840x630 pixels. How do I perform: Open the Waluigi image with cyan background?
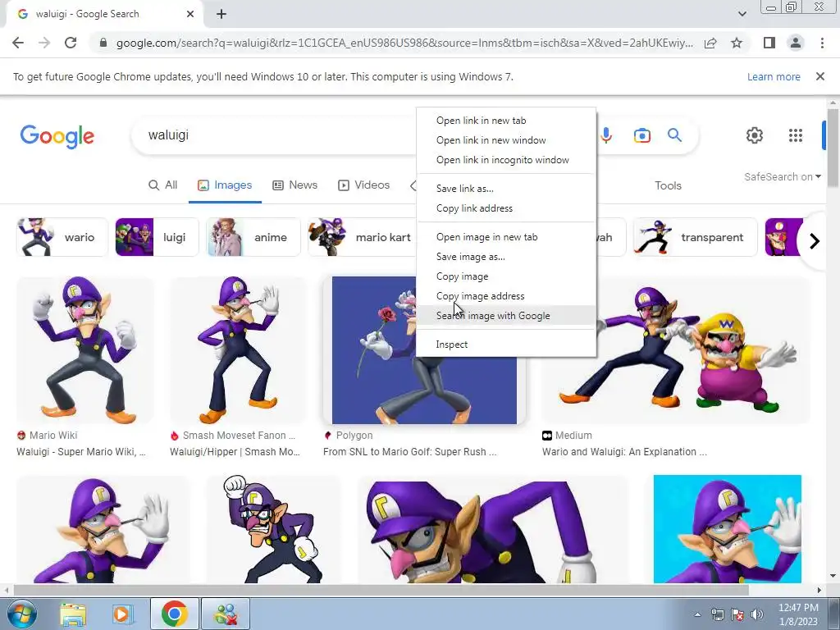[x=728, y=529]
